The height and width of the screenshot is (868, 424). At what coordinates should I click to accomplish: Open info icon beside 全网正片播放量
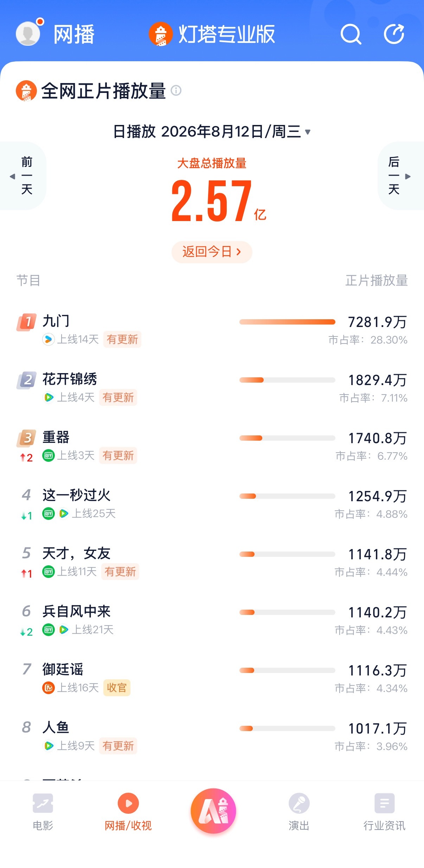176,91
